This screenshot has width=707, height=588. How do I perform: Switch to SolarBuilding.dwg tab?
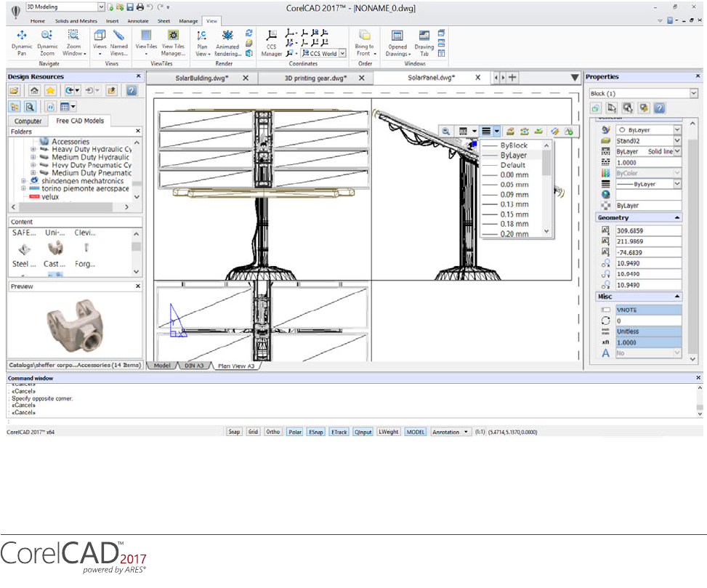click(202, 78)
